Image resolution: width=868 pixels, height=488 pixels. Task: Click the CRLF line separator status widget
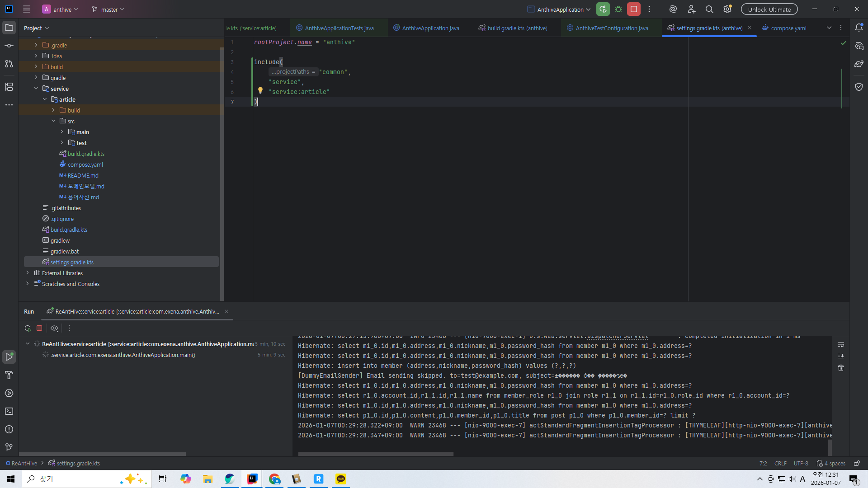(780, 463)
